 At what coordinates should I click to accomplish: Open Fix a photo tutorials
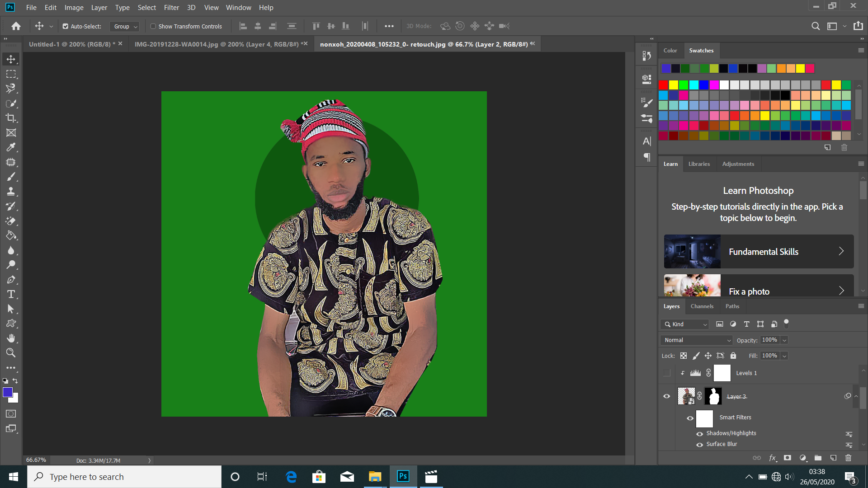759,286
